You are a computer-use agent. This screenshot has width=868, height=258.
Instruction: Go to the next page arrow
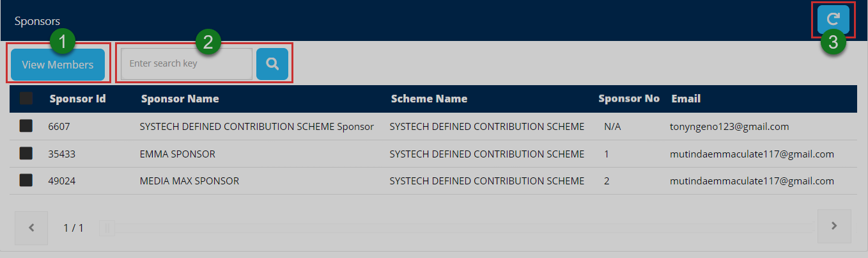tap(833, 226)
